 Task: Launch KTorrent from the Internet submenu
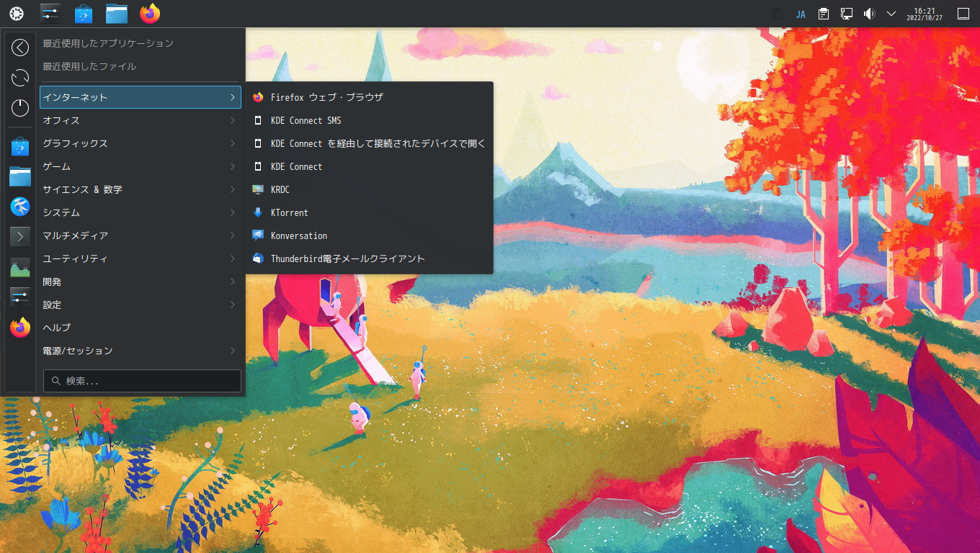click(x=369, y=212)
